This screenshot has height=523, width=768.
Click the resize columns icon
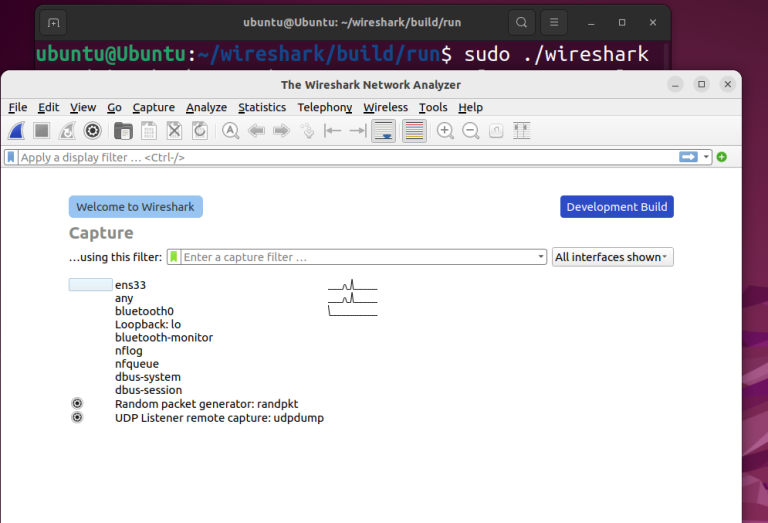(521, 130)
